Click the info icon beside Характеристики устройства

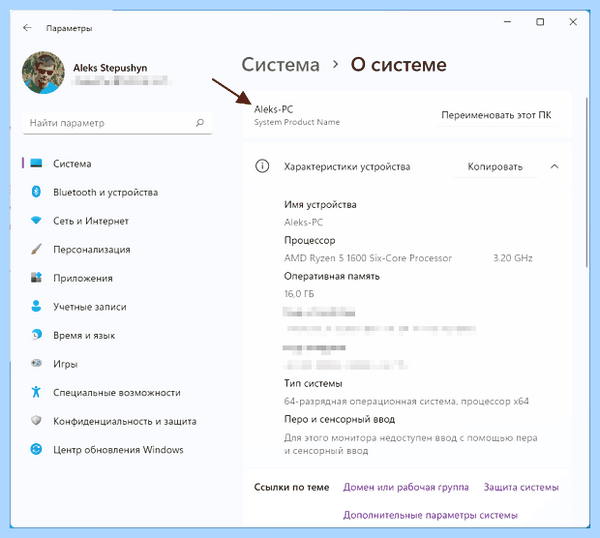click(x=262, y=166)
